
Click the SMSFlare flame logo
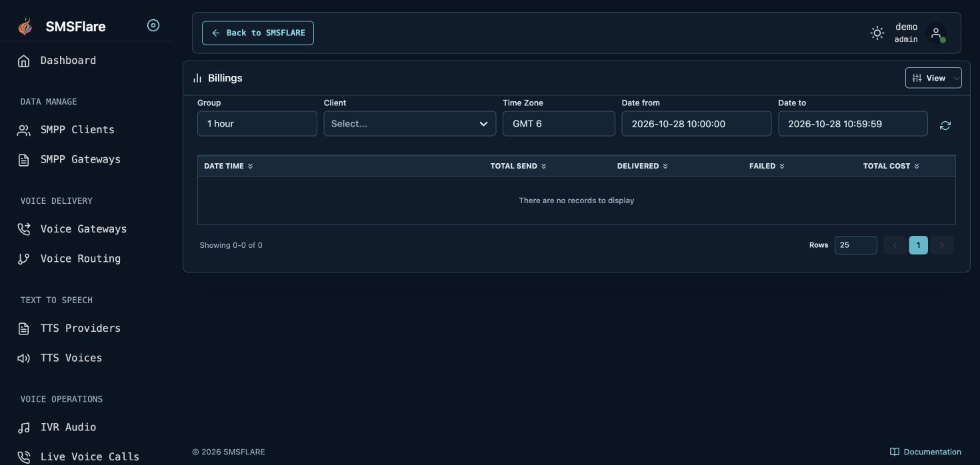[25, 27]
